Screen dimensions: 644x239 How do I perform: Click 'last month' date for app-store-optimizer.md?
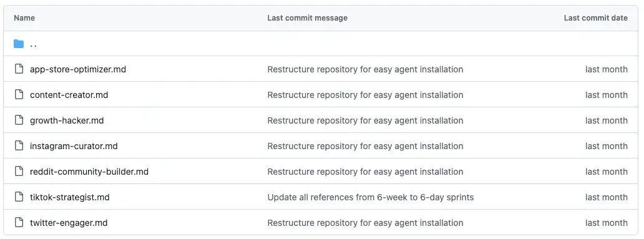point(606,69)
